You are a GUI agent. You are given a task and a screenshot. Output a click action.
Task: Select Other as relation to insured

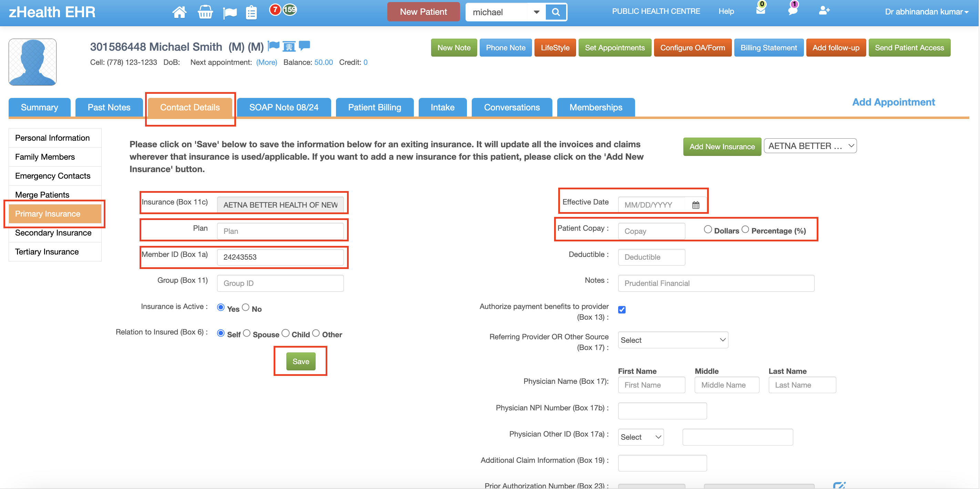(316, 333)
